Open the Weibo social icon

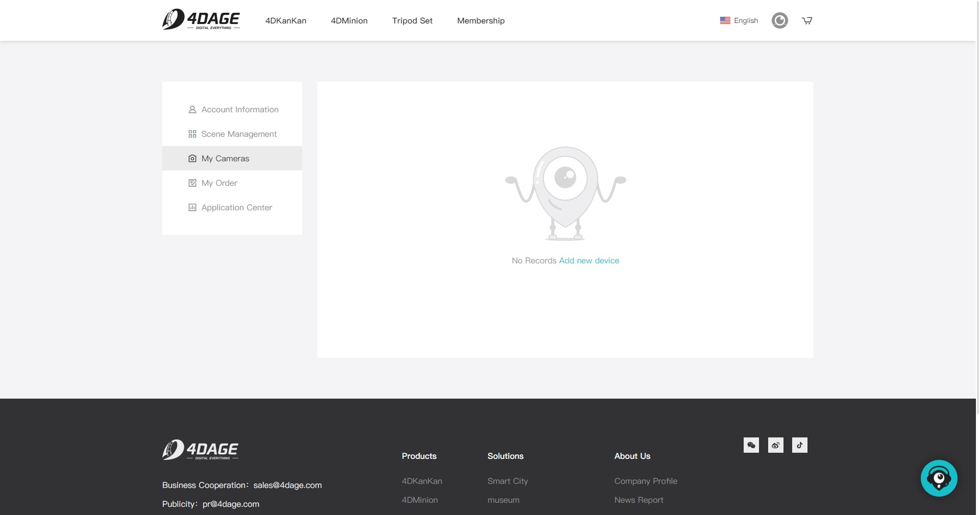[x=775, y=445]
